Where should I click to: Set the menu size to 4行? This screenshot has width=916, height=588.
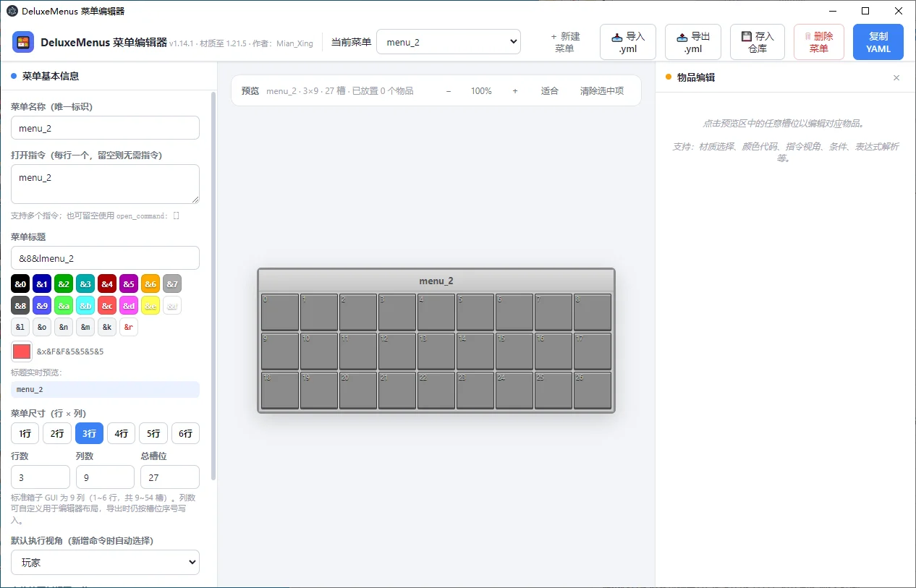pyautogui.click(x=121, y=433)
